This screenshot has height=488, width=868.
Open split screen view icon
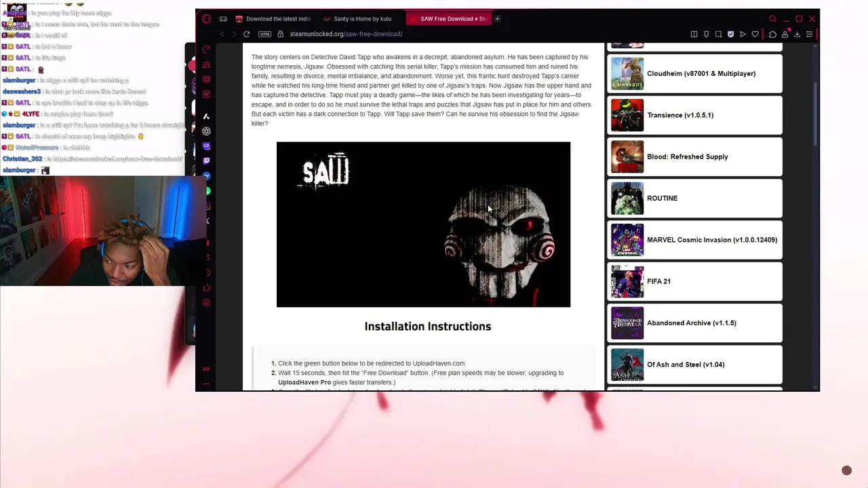click(x=694, y=34)
